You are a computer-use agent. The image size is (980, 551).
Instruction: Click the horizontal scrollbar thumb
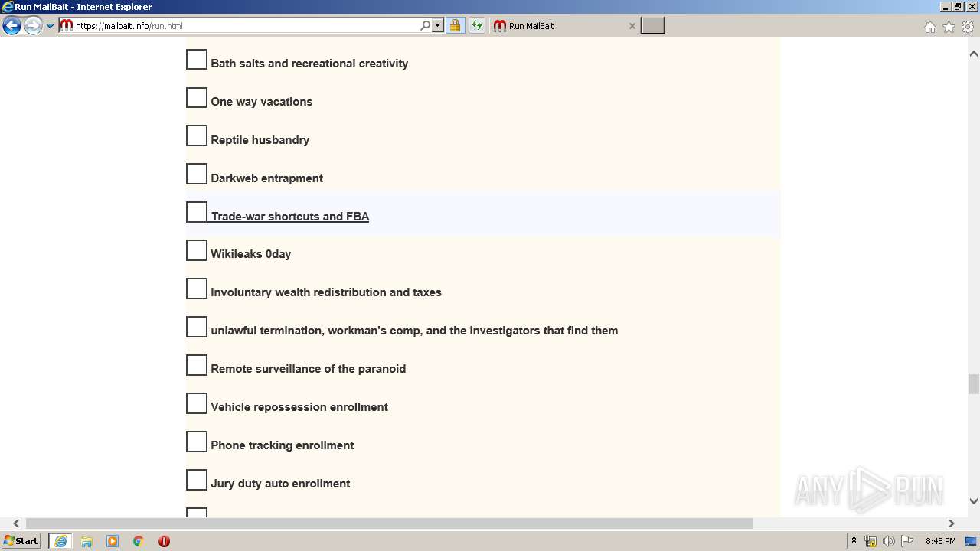(x=390, y=523)
